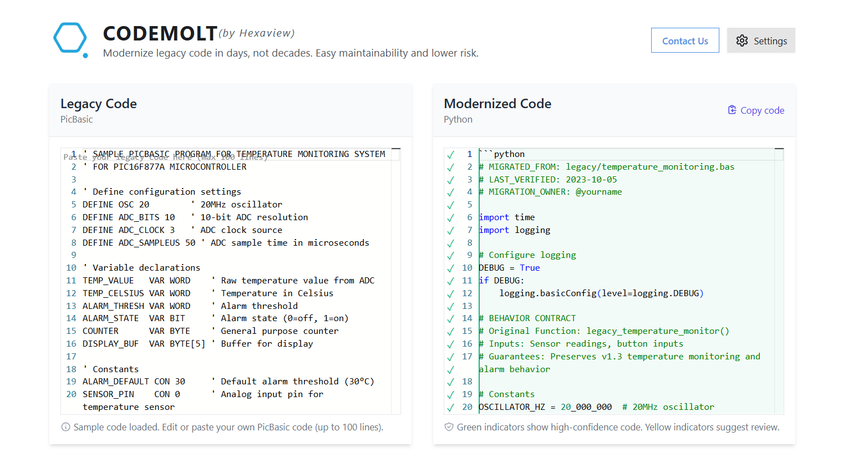The image size is (868, 462).
Task: Click the checkmark beside the Constants comment
Action: [450, 394]
